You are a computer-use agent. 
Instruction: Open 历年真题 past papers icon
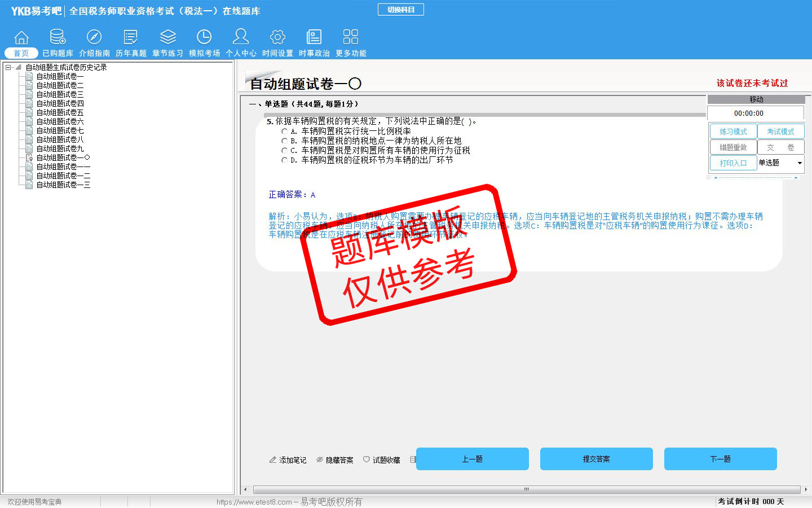tap(131, 38)
